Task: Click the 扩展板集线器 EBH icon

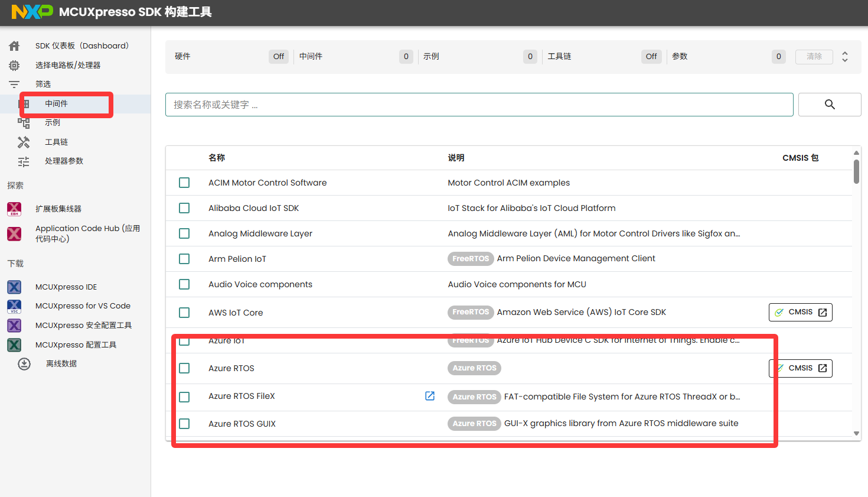Action: pyautogui.click(x=14, y=209)
